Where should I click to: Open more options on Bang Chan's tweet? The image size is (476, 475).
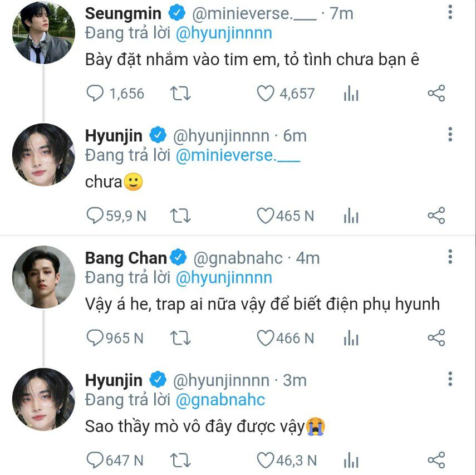(x=450, y=257)
